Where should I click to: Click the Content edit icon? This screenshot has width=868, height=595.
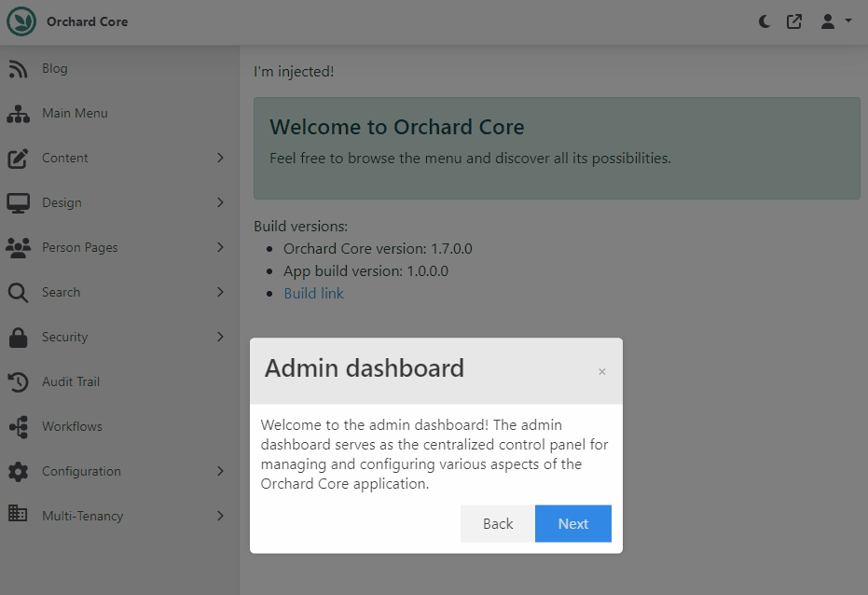coord(18,159)
